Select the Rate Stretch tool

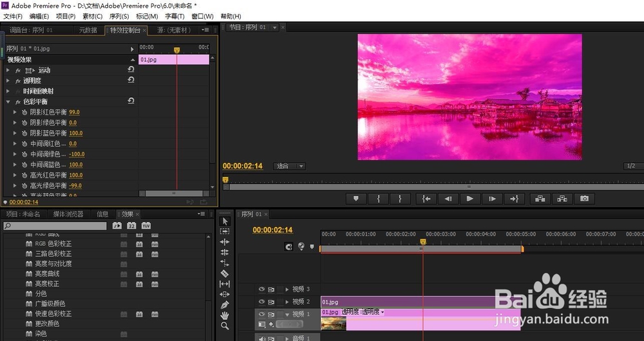(225, 263)
